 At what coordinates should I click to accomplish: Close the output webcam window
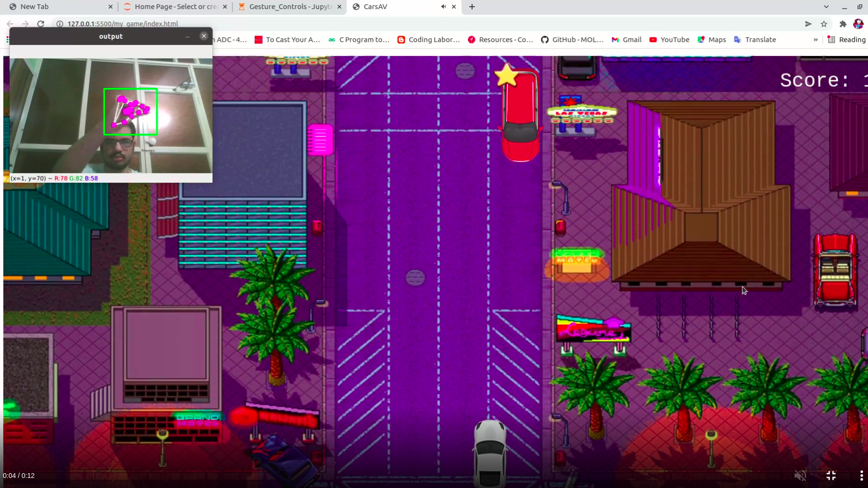click(x=204, y=36)
